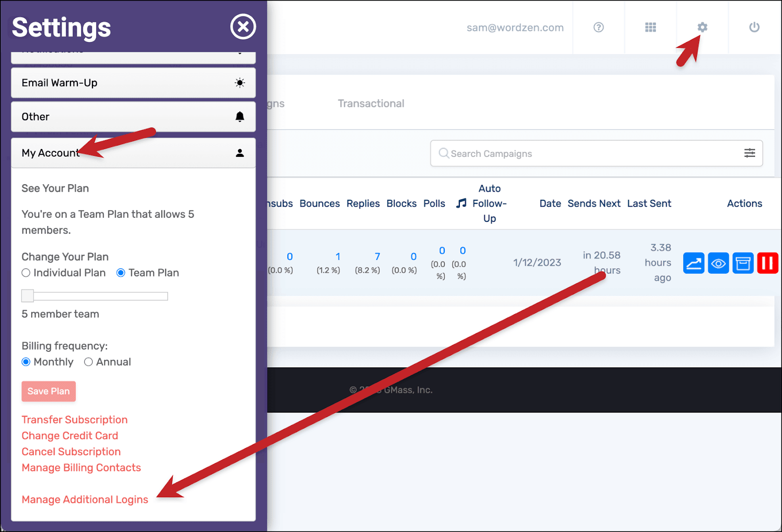Click into the Search Campaigns field
This screenshot has width=782, height=532.
tap(596, 153)
